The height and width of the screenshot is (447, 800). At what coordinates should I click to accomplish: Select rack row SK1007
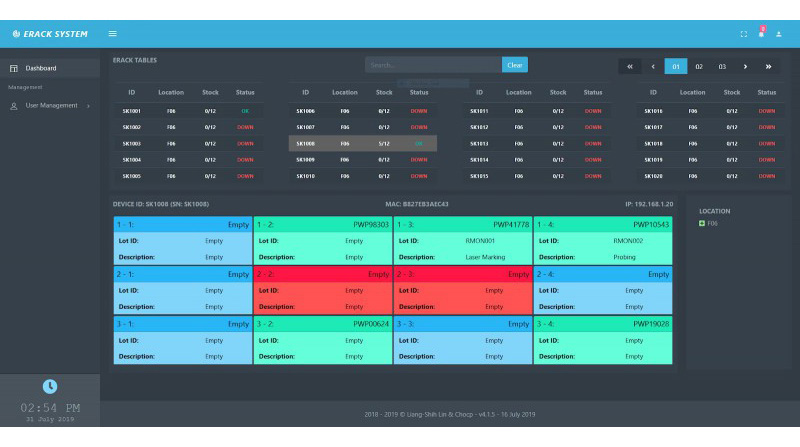363,127
